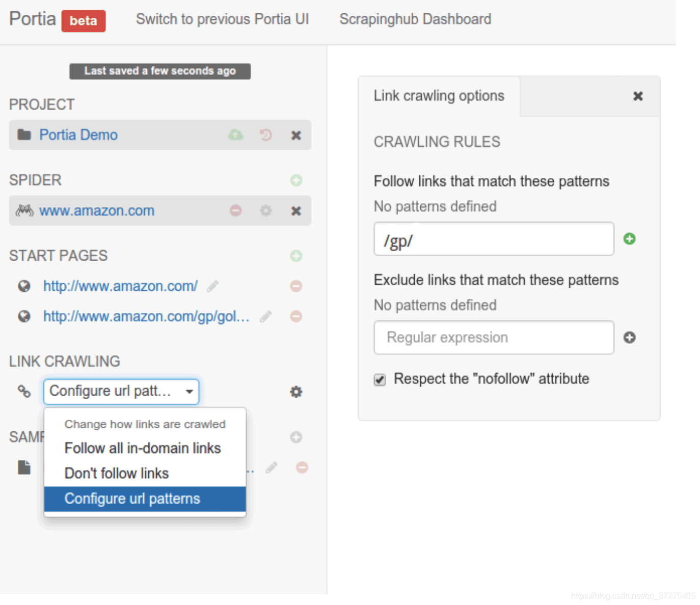Open the Scrapinghub Dashboard link

pyautogui.click(x=415, y=19)
